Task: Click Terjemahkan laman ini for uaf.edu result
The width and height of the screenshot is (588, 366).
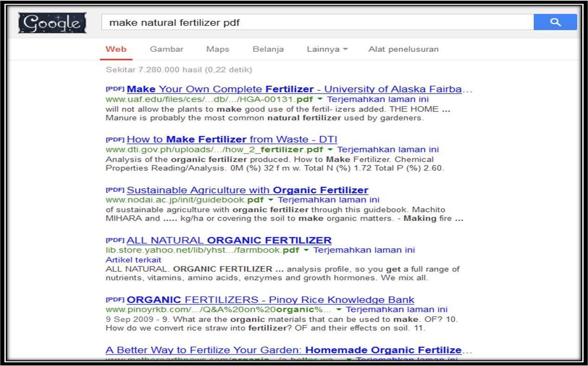Action: (378, 99)
